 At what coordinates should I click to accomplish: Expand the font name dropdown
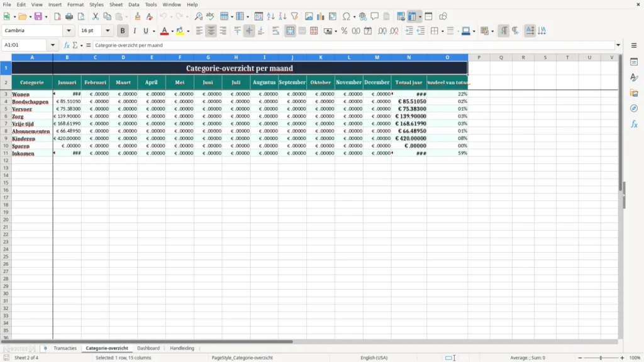pyautogui.click(x=69, y=31)
